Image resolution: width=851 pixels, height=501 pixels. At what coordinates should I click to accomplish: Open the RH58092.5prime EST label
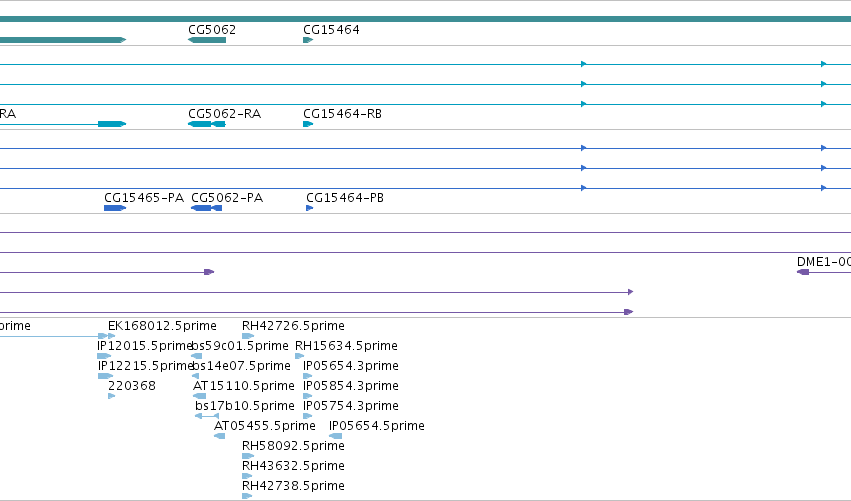click(x=293, y=446)
